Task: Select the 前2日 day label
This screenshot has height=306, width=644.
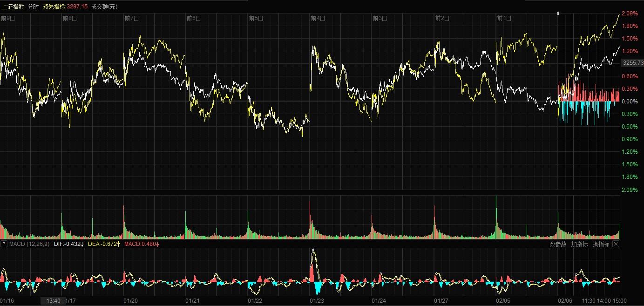Action: click(442, 19)
